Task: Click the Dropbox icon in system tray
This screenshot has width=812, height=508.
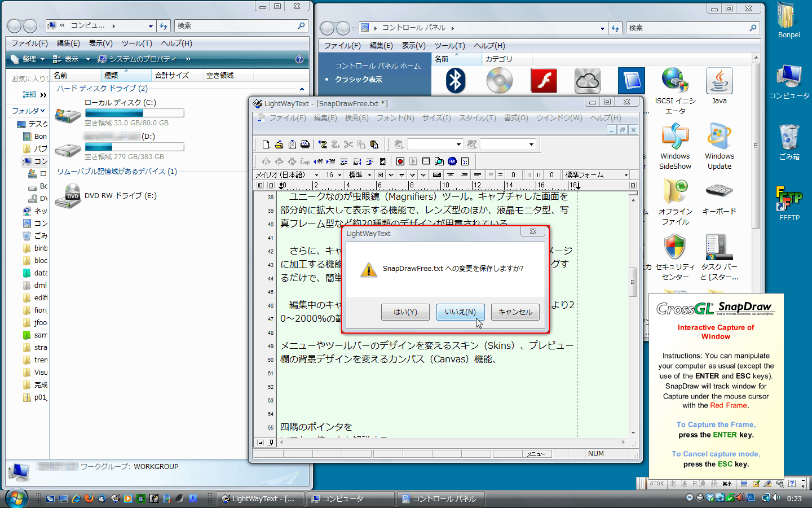Action: (x=709, y=498)
